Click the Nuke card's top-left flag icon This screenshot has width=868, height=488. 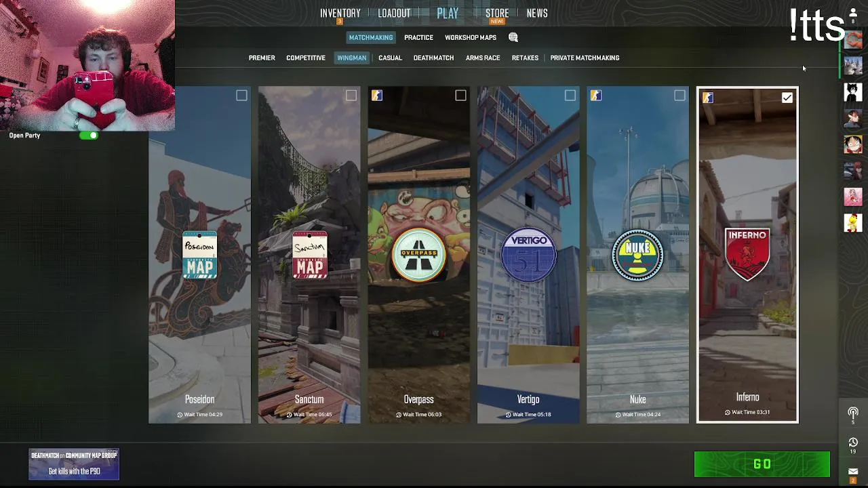point(596,96)
